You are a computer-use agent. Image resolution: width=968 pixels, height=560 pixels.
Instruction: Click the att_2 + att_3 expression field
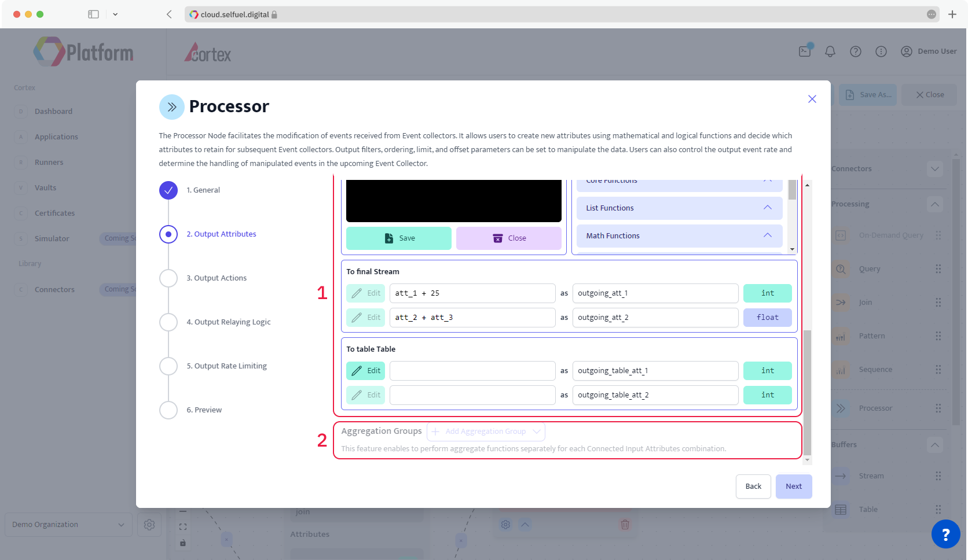tap(472, 318)
